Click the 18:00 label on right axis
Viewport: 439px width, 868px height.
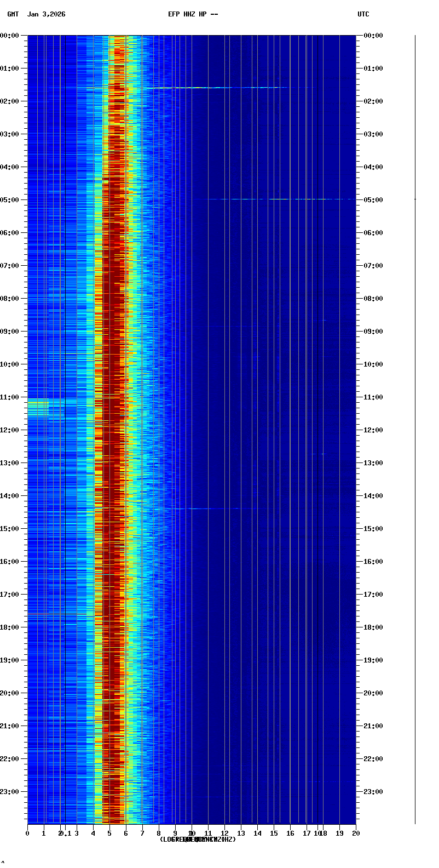(x=373, y=627)
